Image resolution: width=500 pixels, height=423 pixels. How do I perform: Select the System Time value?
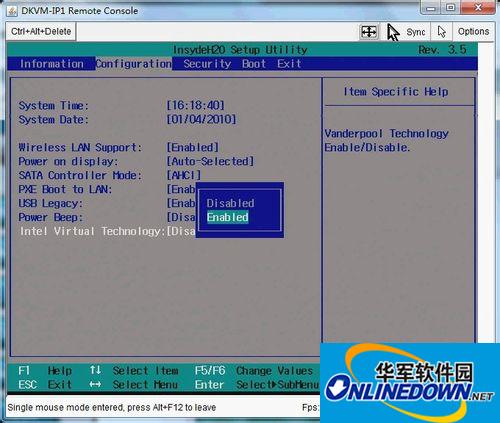tap(196, 106)
